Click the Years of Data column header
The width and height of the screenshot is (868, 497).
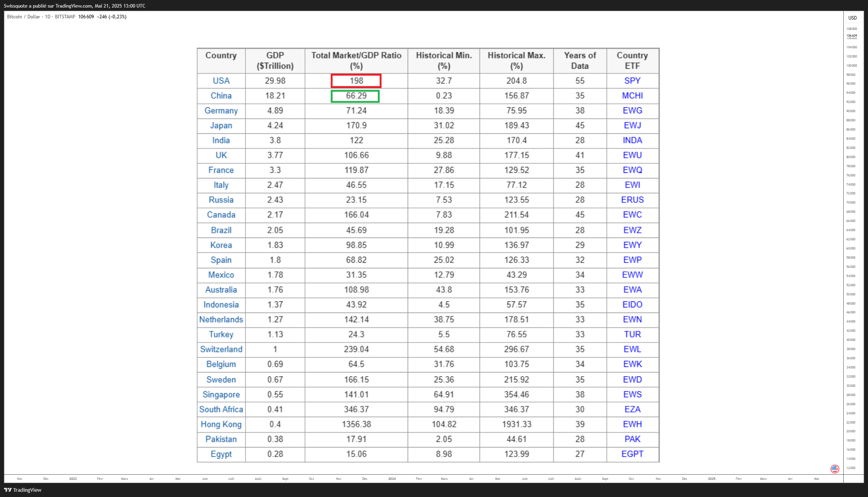click(x=580, y=61)
